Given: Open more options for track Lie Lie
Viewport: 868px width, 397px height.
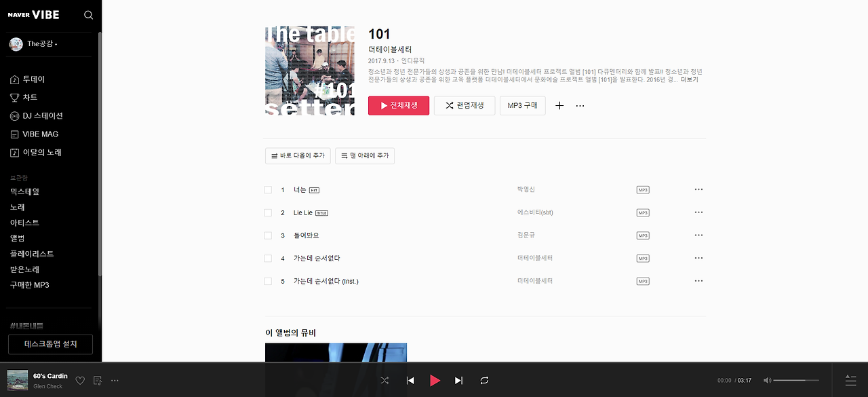Looking at the screenshot, I should (x=698, y=212).
